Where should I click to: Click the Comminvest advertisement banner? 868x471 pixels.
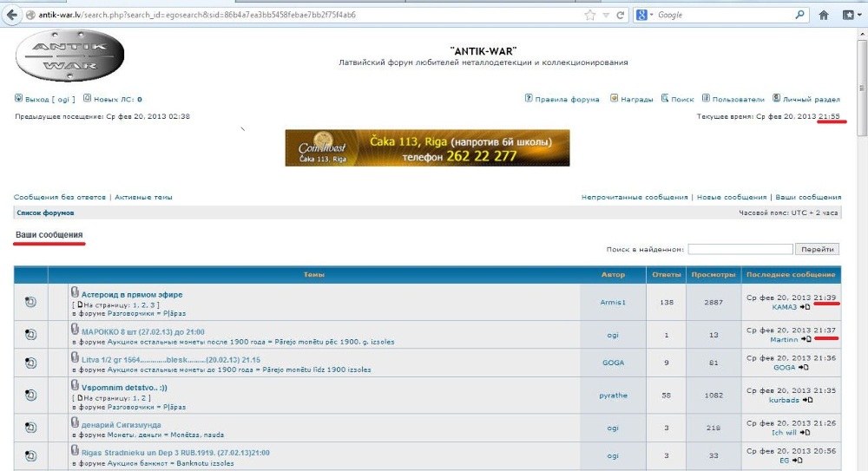[427, 147]
